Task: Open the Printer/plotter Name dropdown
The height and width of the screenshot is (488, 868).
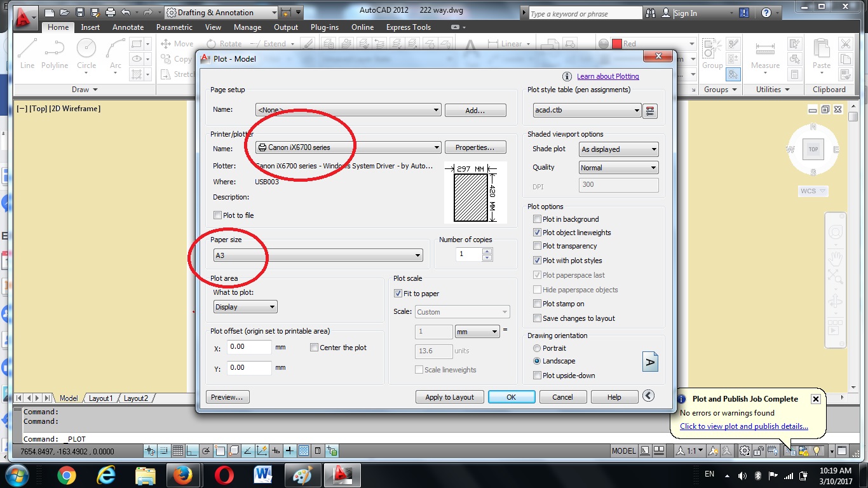Action: point(348,147)
